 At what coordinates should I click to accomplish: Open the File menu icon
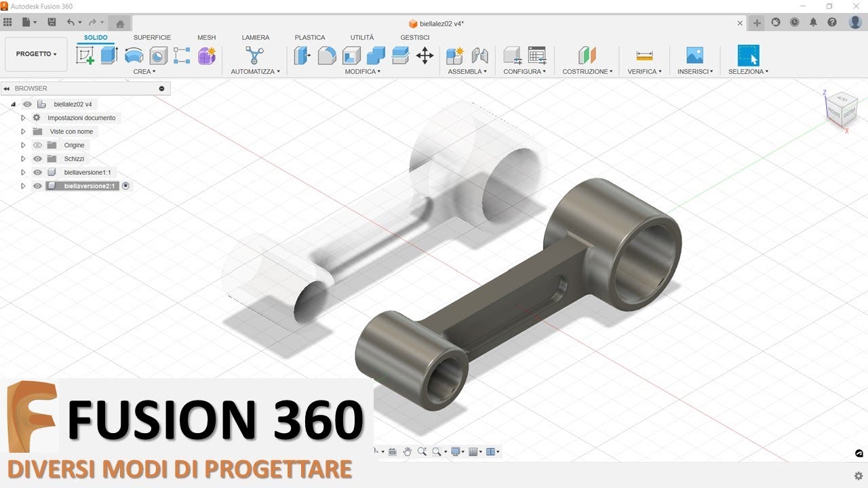coord(28,22)
